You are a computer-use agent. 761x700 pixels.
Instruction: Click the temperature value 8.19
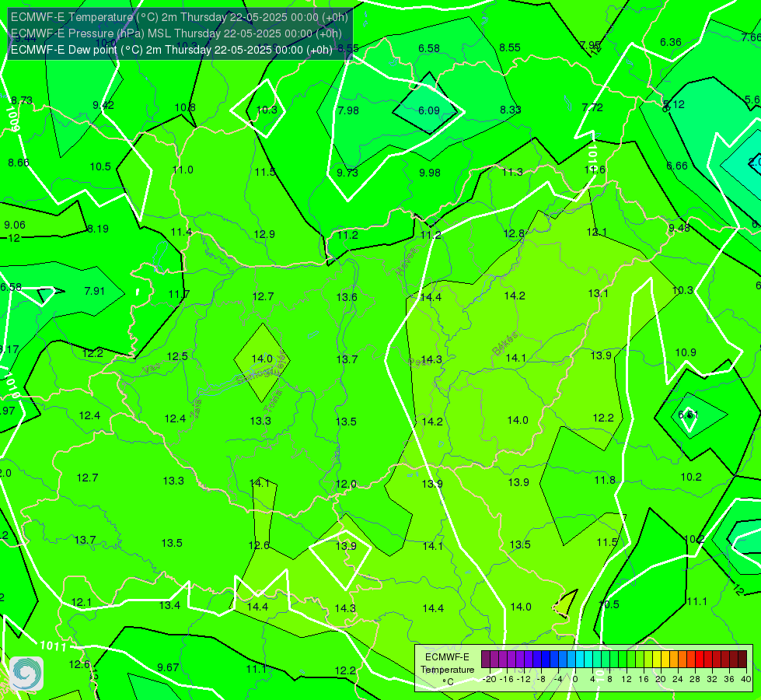(x=97, y=229)
